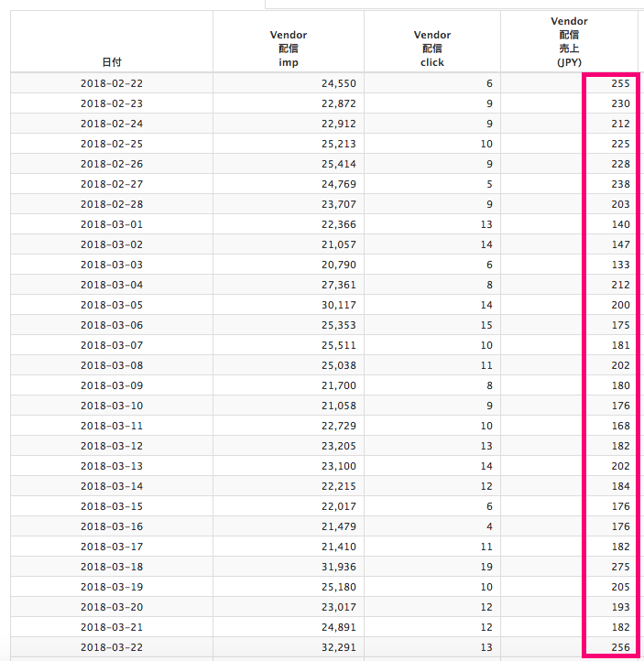Select the date cell 2018-03-22
Viewport: 644px width, 661px height.
(112, 647)
